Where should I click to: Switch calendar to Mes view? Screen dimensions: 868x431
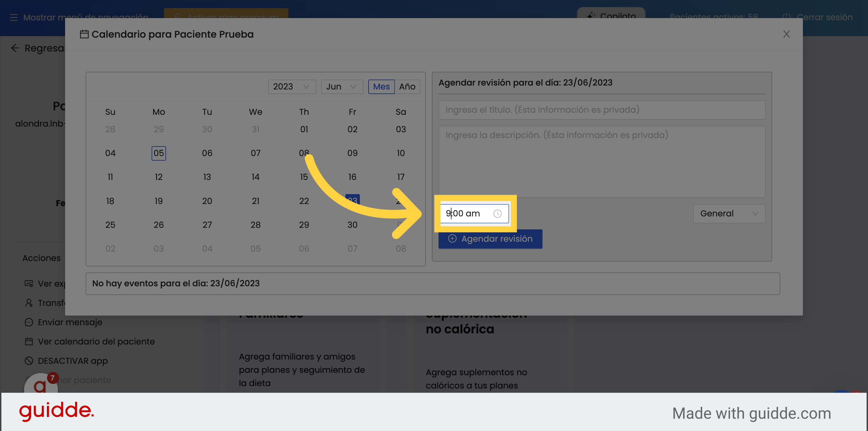point(381,87)
